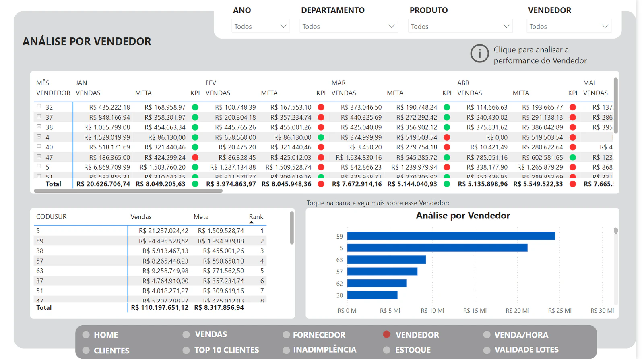This screenshot has width=644, height=359.
Task: Click the bar for vendor 59
Action: [451, 236]
